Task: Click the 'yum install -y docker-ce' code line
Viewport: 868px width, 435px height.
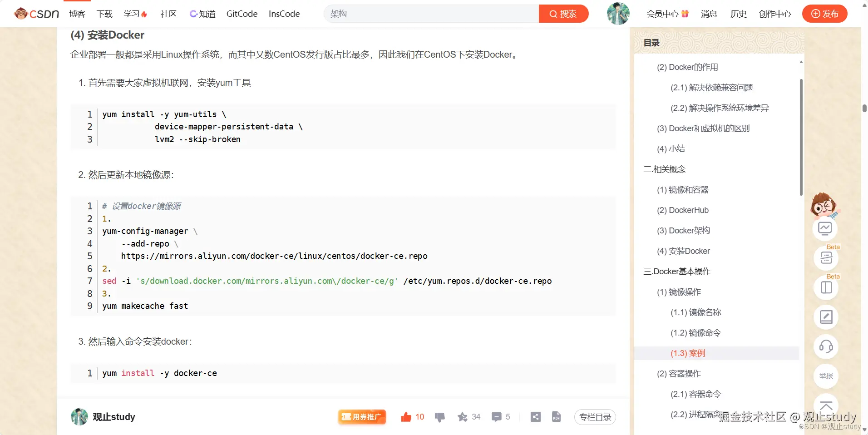Action: [160, 373]
